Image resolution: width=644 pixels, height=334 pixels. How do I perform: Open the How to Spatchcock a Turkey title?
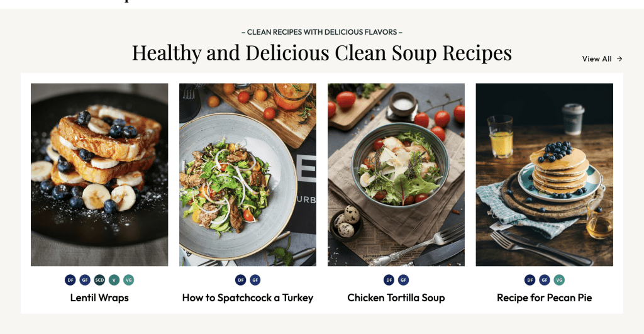coord(248,298)
